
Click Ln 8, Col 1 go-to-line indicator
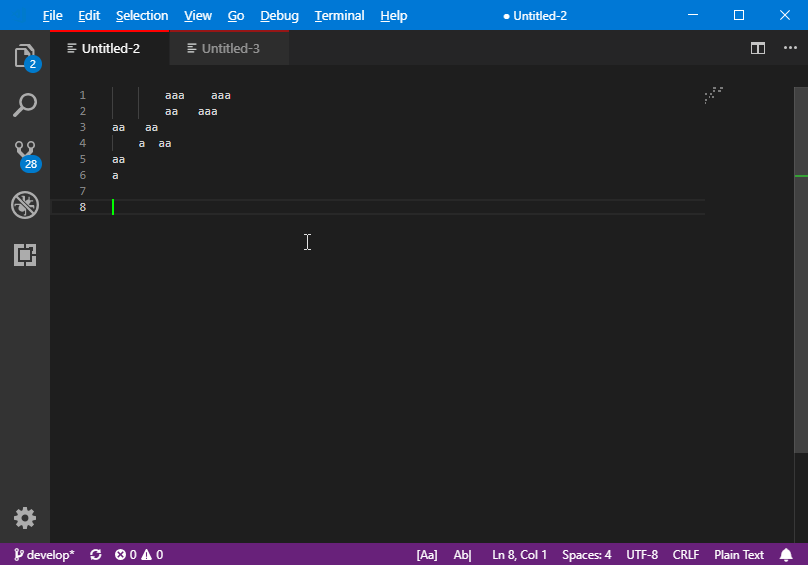point(519,555)
